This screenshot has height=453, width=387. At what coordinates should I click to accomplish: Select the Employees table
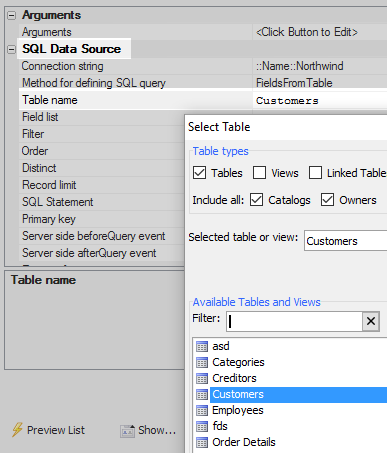(238, 410)
